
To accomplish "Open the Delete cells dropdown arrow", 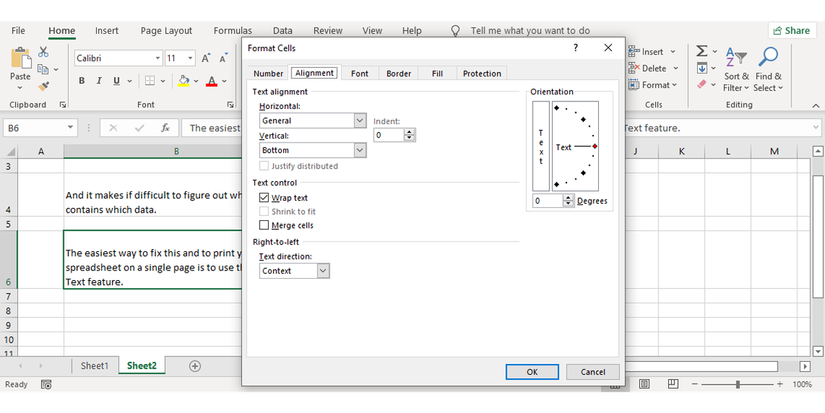I will 676,68.
